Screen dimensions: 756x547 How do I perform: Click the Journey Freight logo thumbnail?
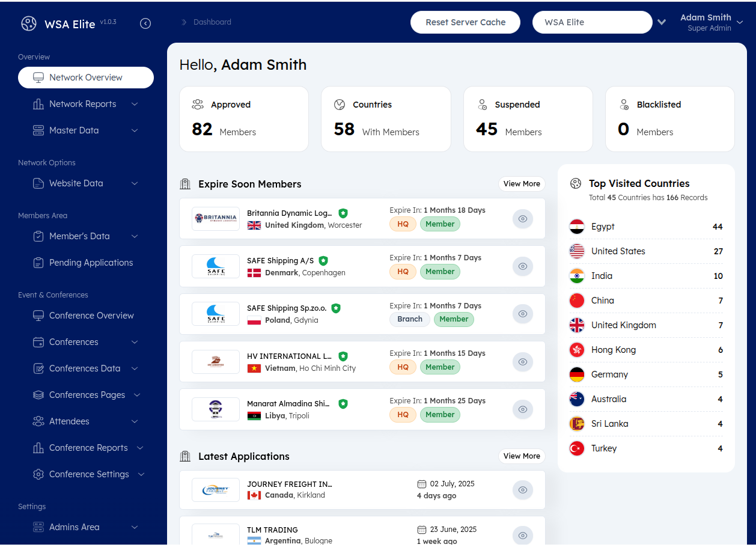tap(216, 490)
